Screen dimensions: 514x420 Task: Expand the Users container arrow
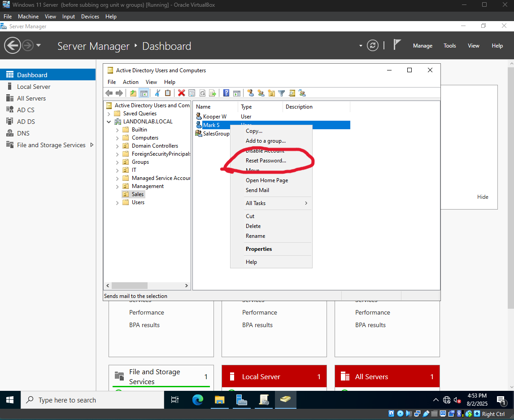pyautogui.click(x=118, y=203)
